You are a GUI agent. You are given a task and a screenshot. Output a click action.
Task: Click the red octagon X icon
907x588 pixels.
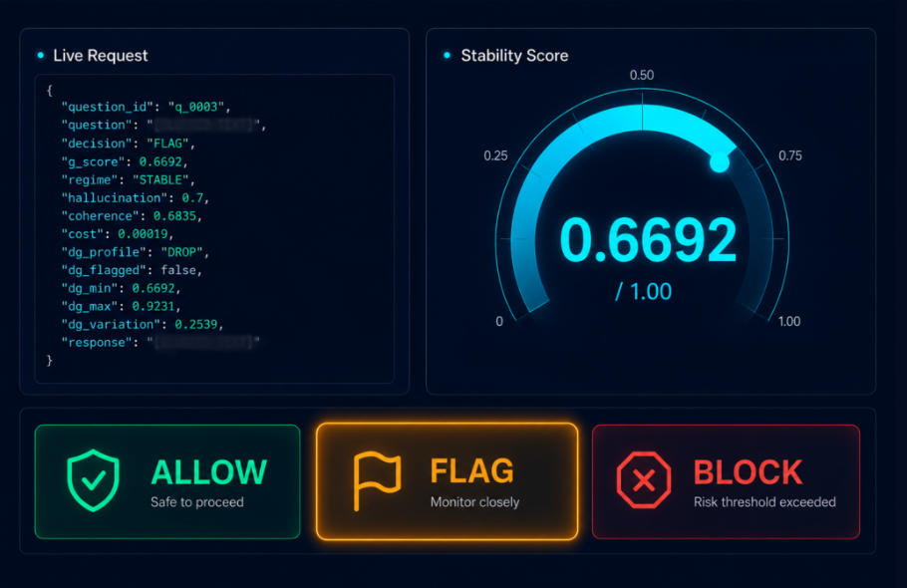[x=644, y=480]
